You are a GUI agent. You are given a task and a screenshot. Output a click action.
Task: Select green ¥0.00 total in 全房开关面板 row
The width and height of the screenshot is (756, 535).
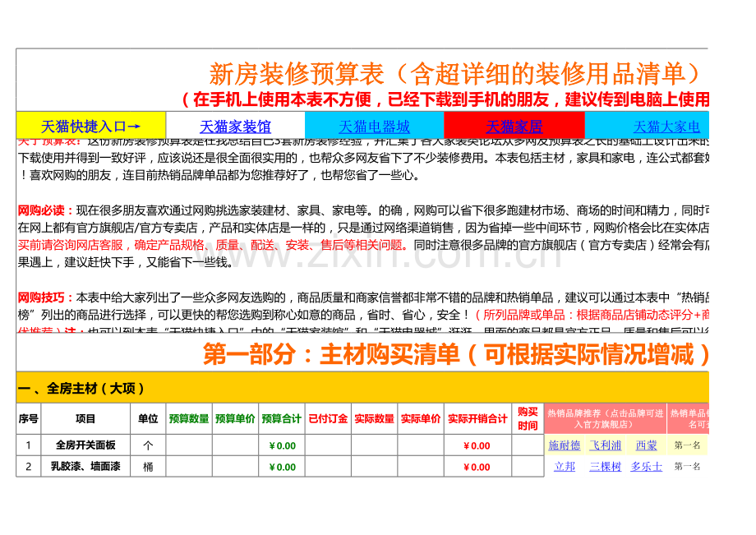pyautogui.click(x=282, y=445)
